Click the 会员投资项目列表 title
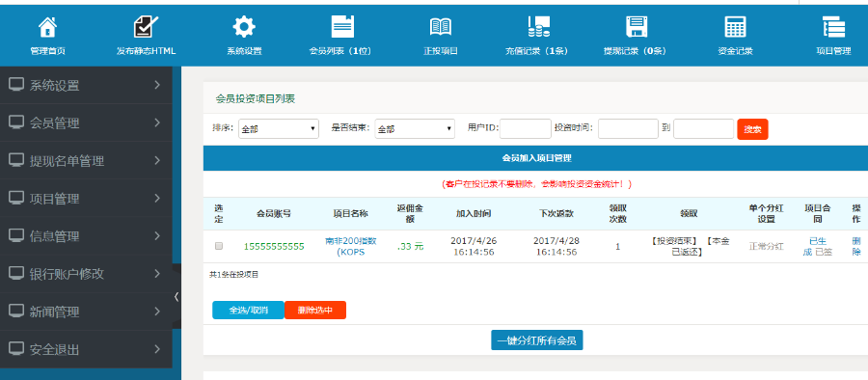This screenshot has height=380, width=868. 256,99
